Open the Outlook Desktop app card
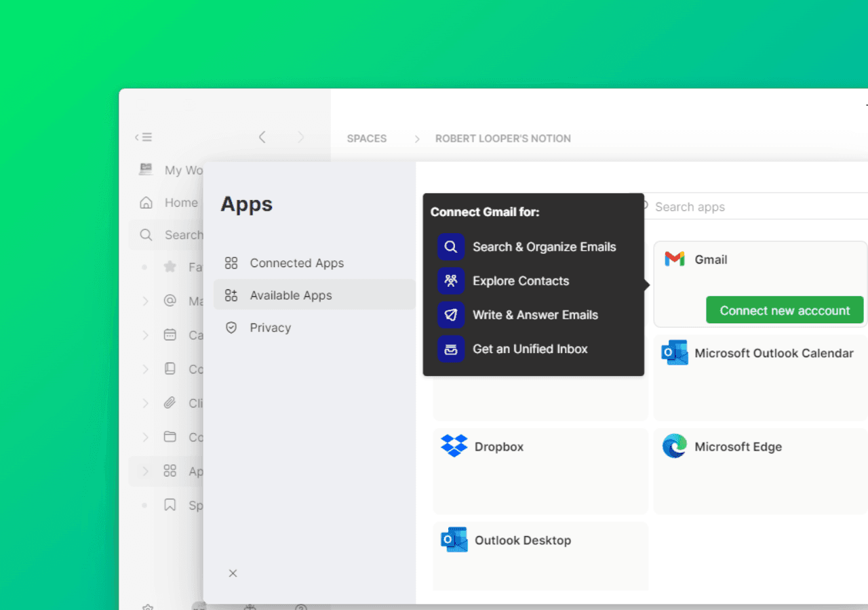The width and height of the screenshot is (868, 610). click(540, 556)
